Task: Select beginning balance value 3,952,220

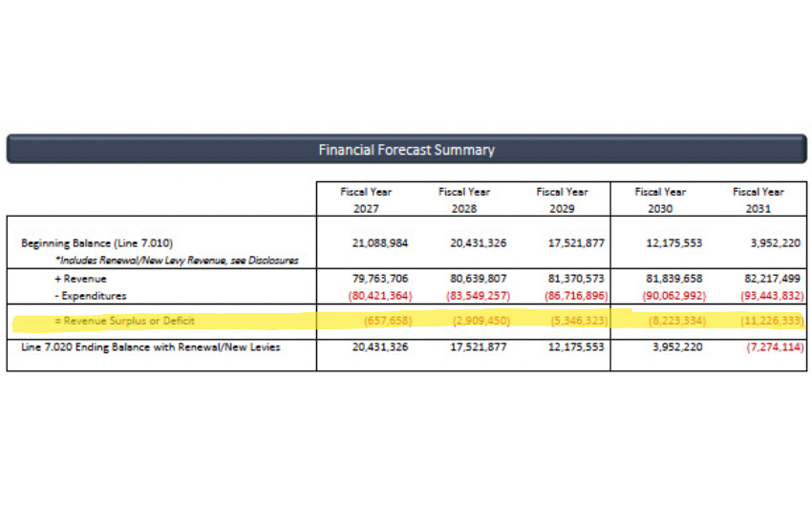Action: 776,243
